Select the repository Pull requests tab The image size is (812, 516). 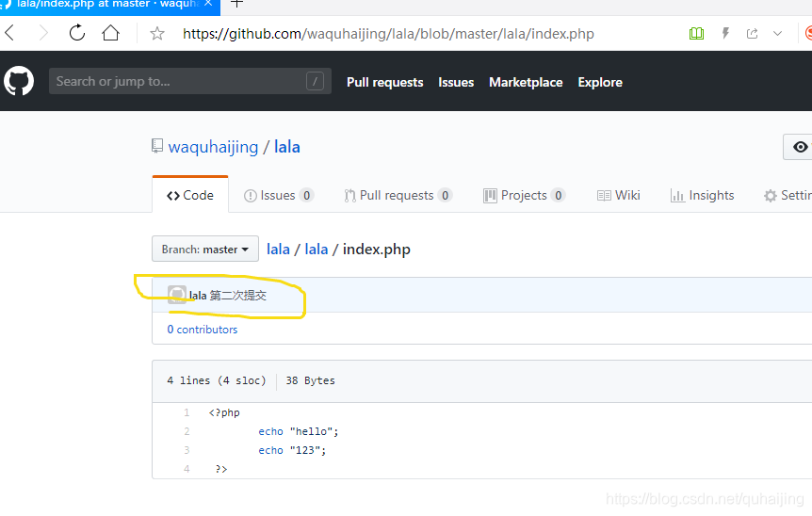(x=398, y=195)
